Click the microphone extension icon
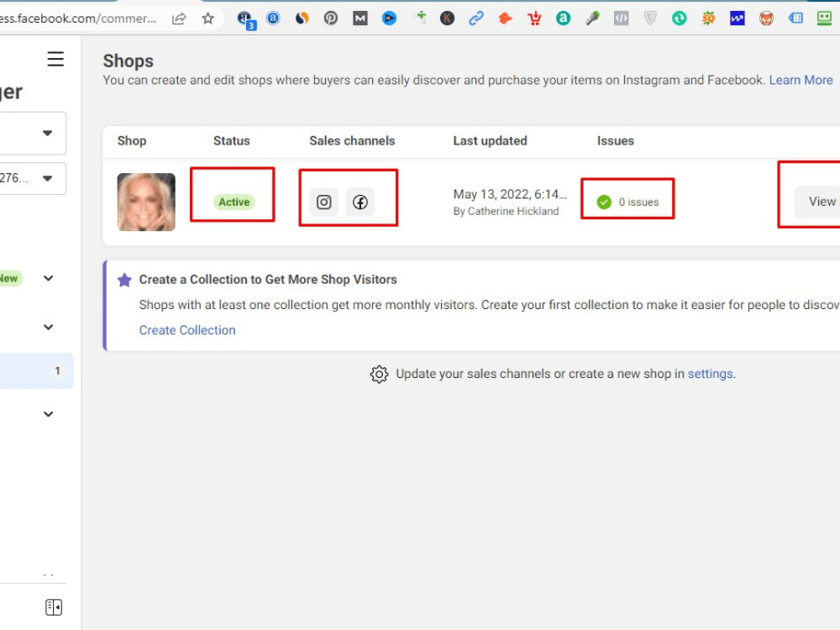 [592, 18]
